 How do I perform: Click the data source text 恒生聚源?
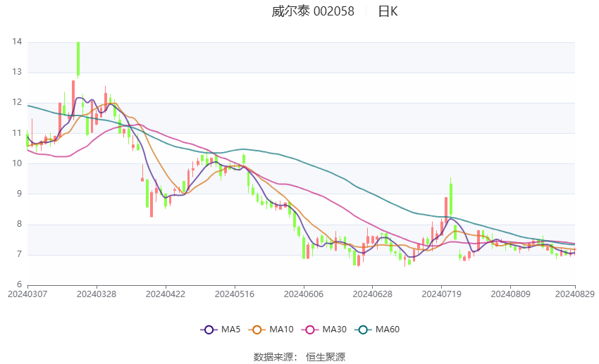coord(326,357)
